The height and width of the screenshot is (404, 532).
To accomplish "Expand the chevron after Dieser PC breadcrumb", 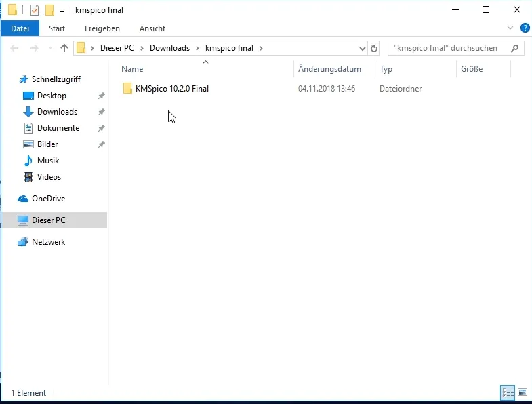I will pos(142,48).
